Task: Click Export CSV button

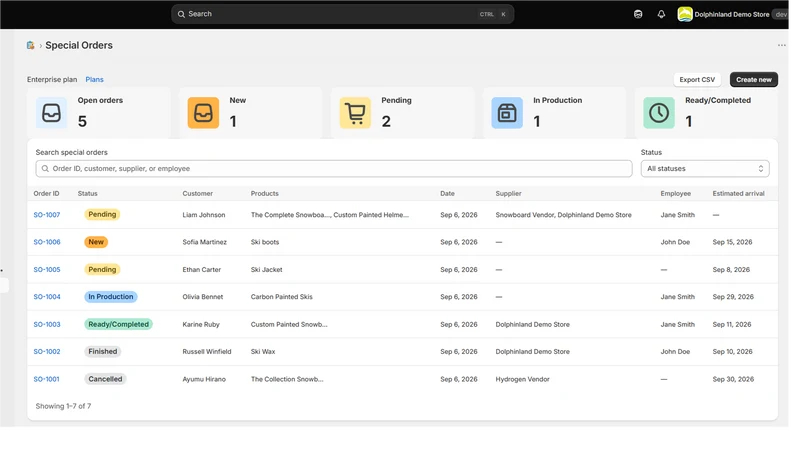Action: pos(697,80)
